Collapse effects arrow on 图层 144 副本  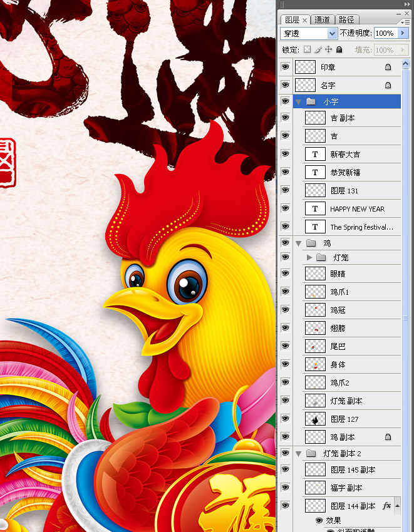coord(397,506)
